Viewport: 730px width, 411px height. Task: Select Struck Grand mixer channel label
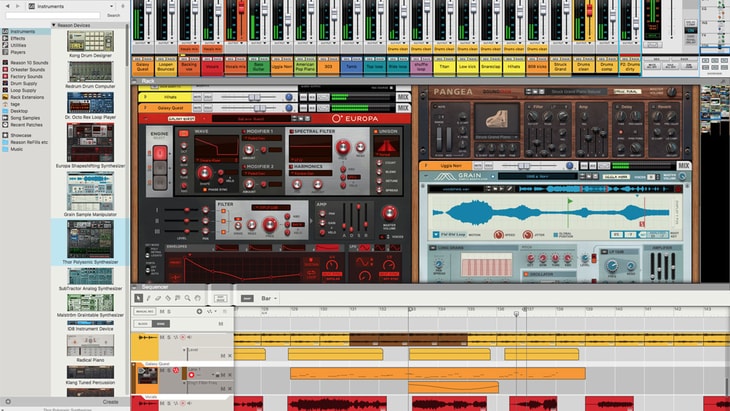click(560, 68)
